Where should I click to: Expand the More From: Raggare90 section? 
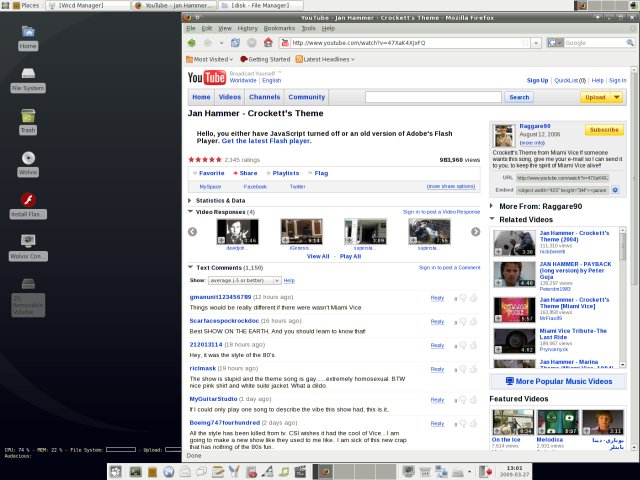[492, 206]
